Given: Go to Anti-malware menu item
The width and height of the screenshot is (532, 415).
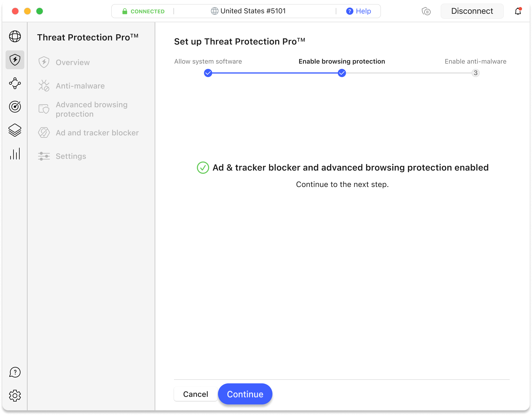Looking at the screenshot, I should pos(80,86).
